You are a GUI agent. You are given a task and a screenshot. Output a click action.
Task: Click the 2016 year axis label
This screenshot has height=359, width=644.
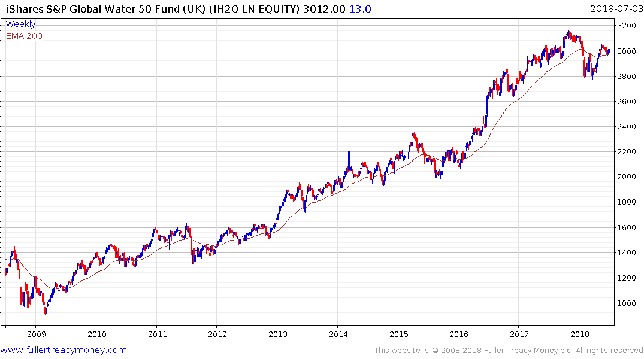tap(459, 334)
